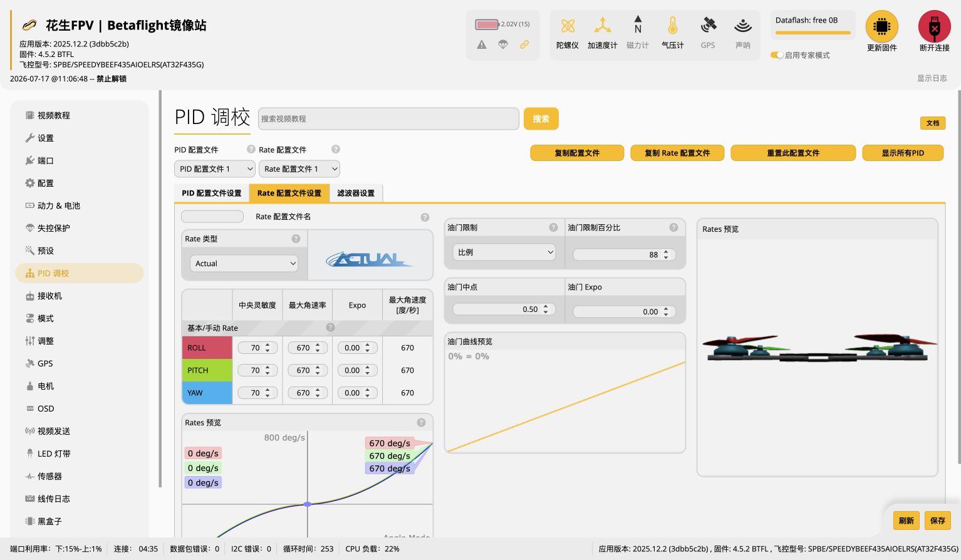Switch to the 滤波器设置 tab
The width and height of the screenshot is (961, 560).
click(356, 193)
